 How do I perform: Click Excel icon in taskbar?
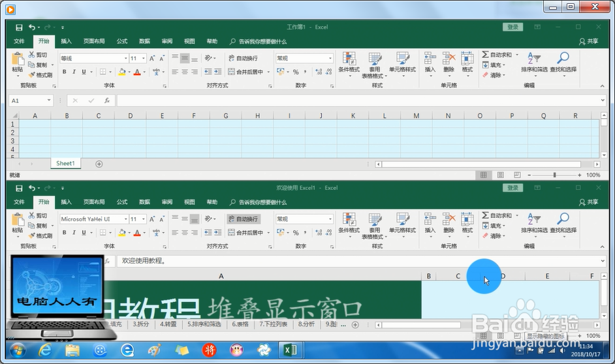pyautogui.click(x=291, y=350)
